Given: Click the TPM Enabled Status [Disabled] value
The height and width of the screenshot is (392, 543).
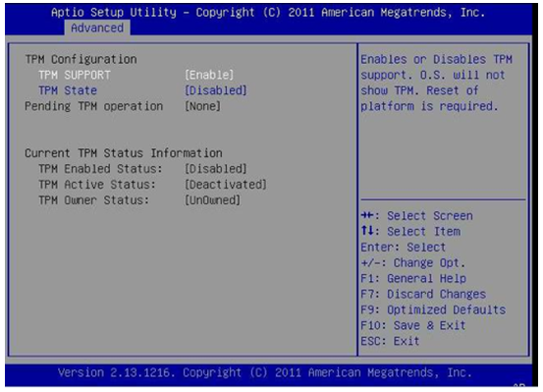Looking at the screenshot, I should pos(216,169).
